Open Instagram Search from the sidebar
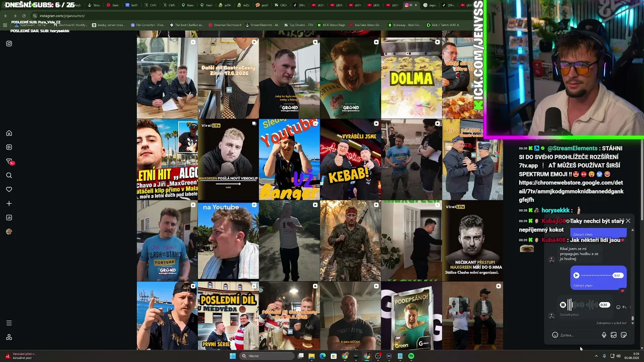The width and height of the screenshot is (644, 362). point(9,175)
